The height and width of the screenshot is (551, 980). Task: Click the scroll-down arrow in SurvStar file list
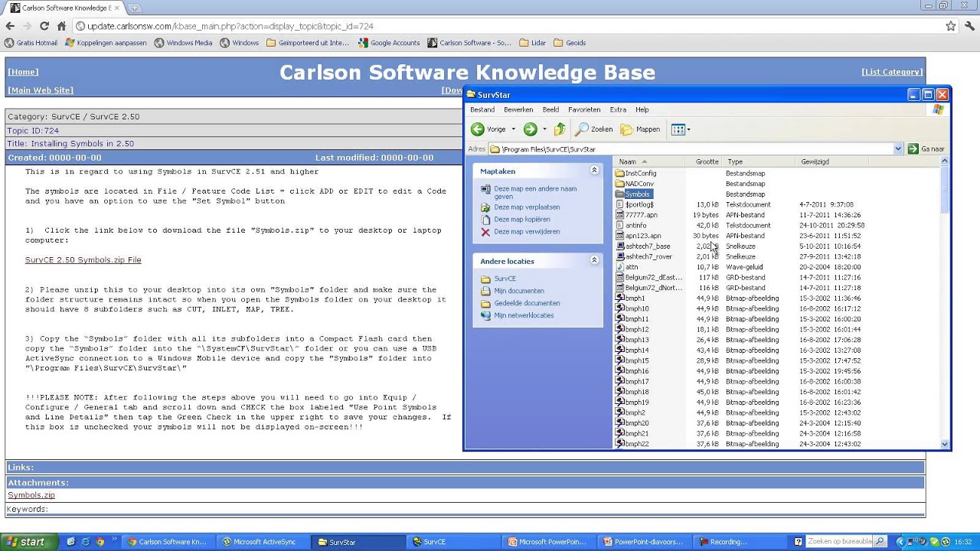944,444
